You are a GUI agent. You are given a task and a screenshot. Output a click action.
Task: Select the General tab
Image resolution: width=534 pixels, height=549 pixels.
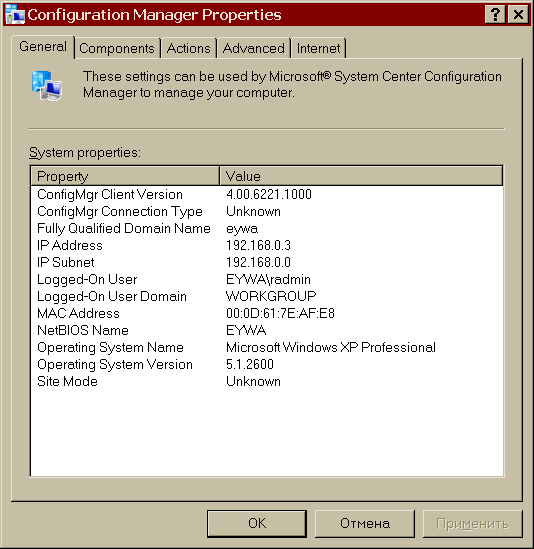coord(43,47)
